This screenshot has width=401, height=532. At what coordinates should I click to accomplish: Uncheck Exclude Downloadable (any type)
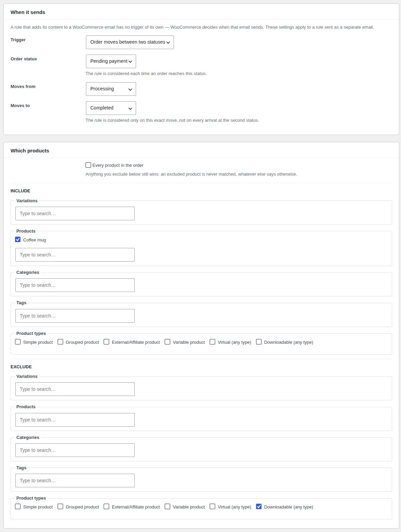259,506
